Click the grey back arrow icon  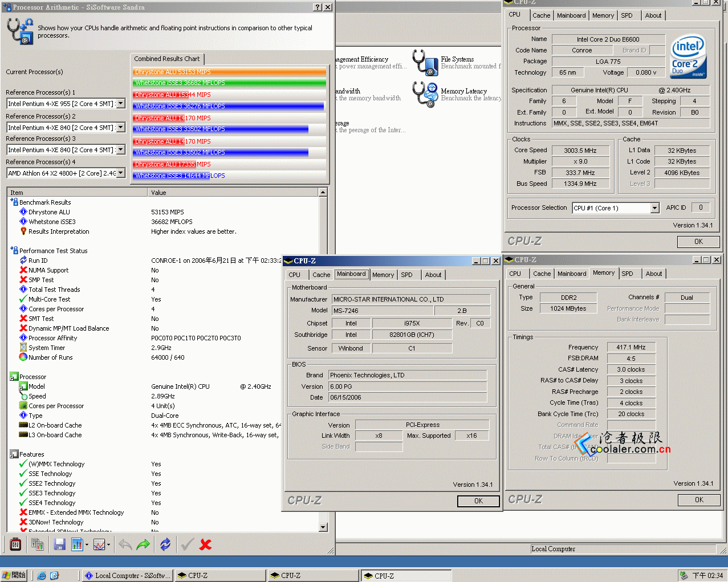click(125, 544)
